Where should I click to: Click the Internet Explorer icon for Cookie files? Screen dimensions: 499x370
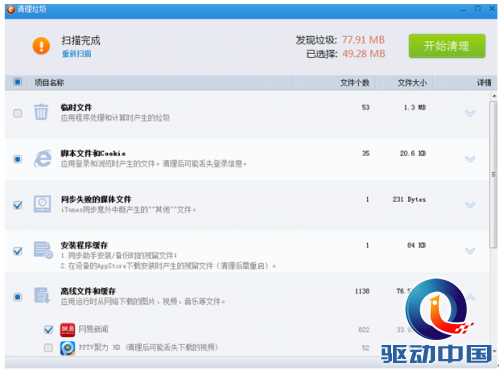pos(43,158)
